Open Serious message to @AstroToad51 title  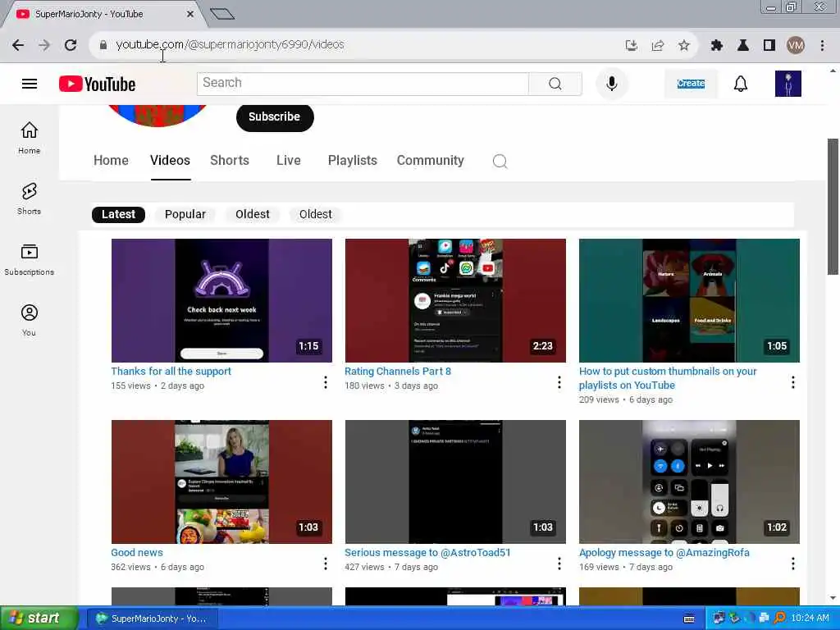click(427, 552)
